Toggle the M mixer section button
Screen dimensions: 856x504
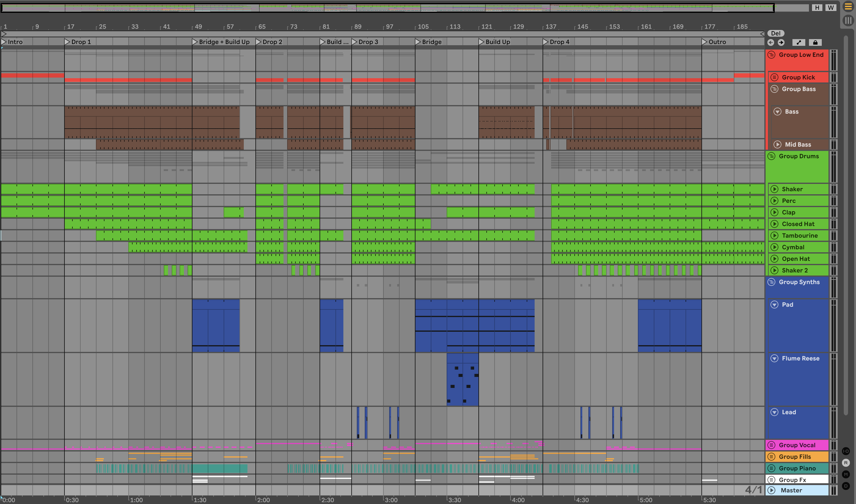click(846, 474)
